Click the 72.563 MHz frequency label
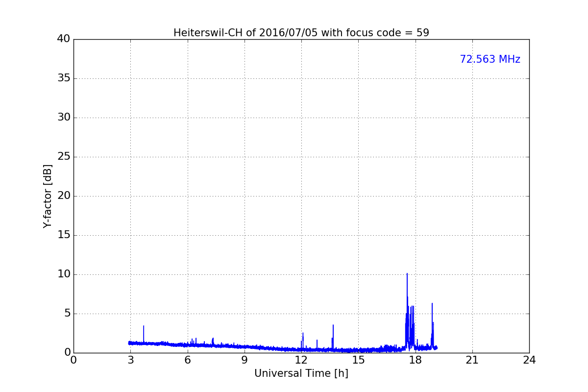588x392 pixels. [x=490, y=59]
